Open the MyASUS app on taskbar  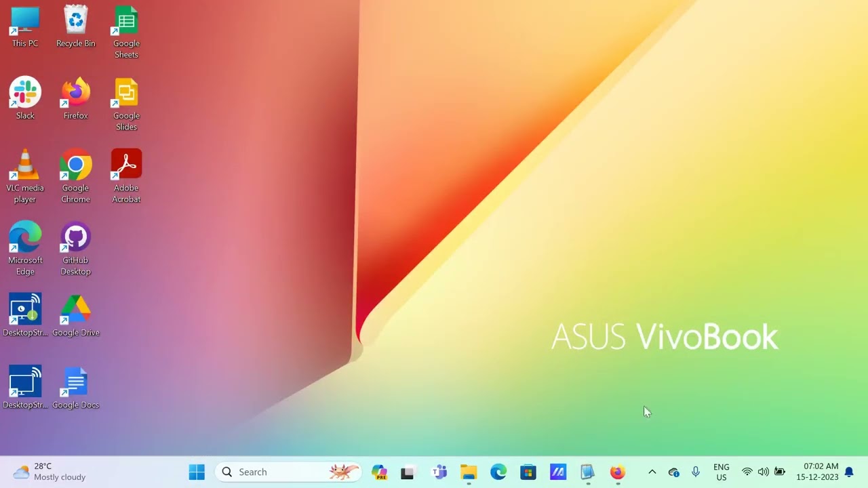click(558, 472)
